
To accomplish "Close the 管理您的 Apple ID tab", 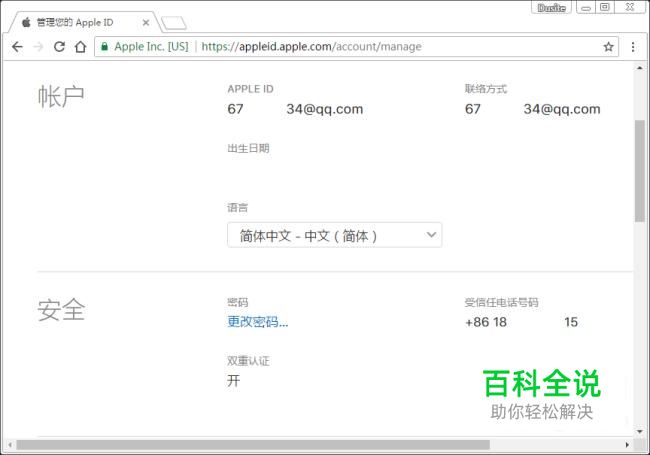I will coord(146,23).
